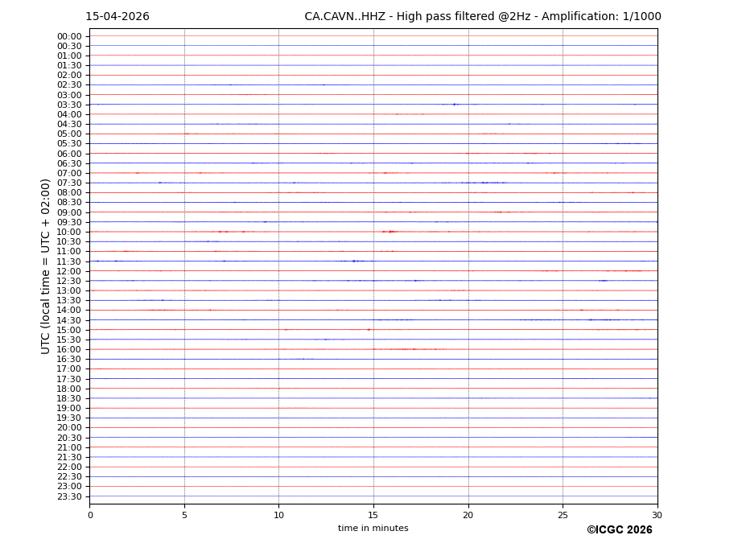Select the red spike on the 15:00 trace
This screenshot has height=560, width=746.
pyautogui.click(x=369, y=329)
